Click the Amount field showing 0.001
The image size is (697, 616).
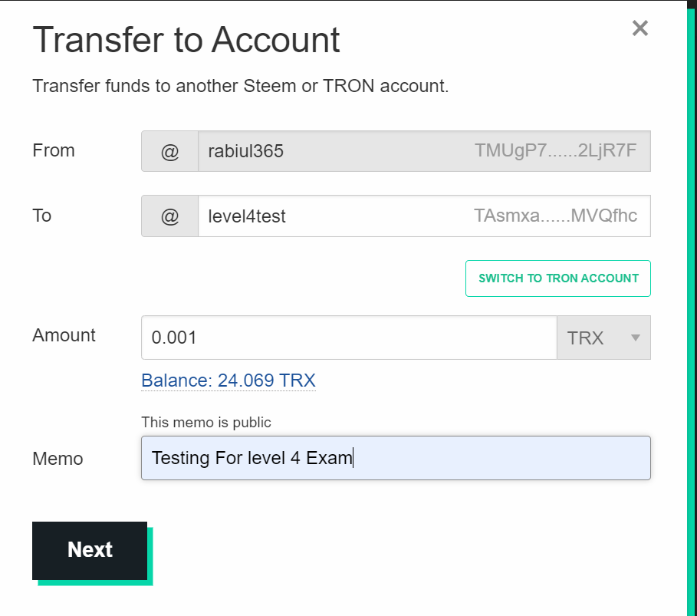348,338
